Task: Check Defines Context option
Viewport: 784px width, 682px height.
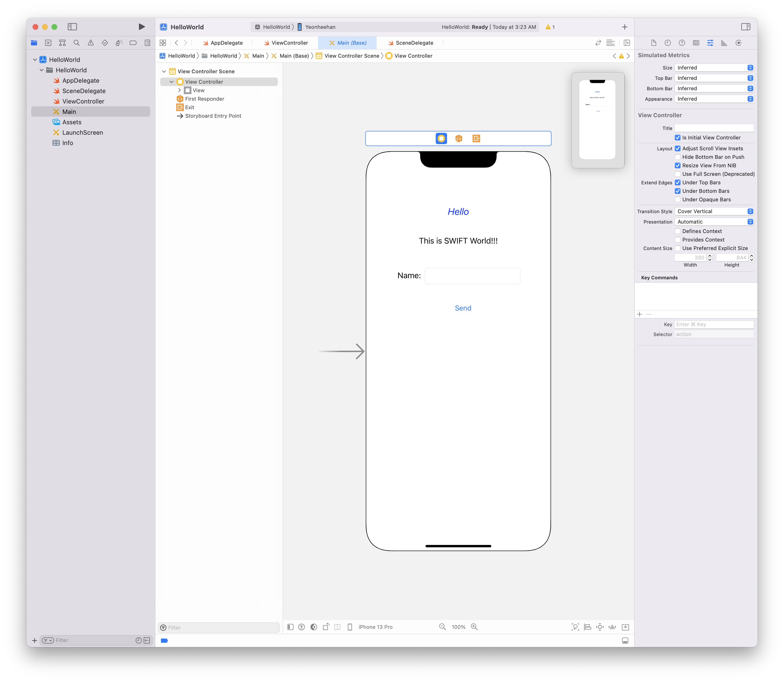Action: [x=677, y=231]
